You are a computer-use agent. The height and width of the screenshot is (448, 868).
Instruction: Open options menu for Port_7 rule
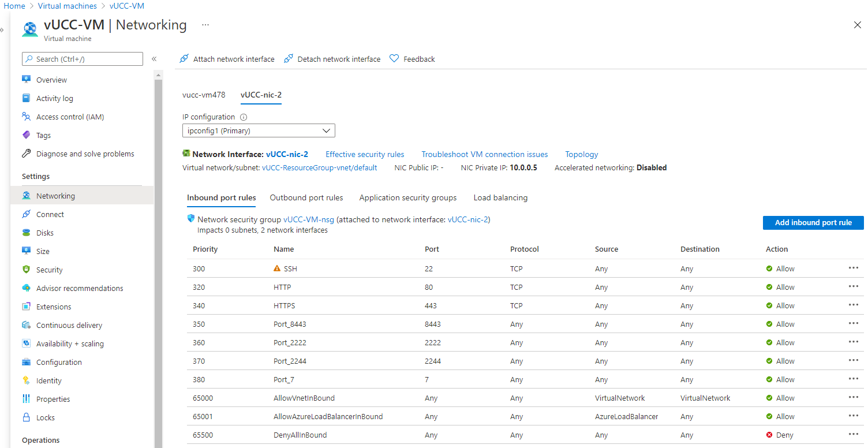[x=854, y=379]
